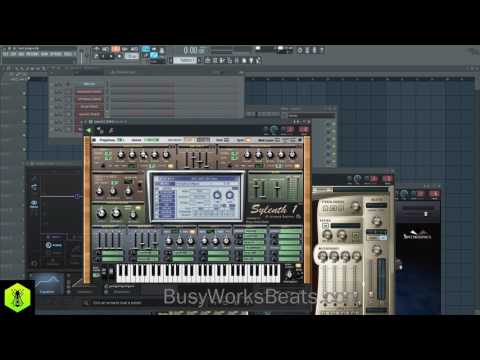
Task: Click the cyan knob in beige plugin's wrapper
Action: pyautogui.click(x=358, y=178)
